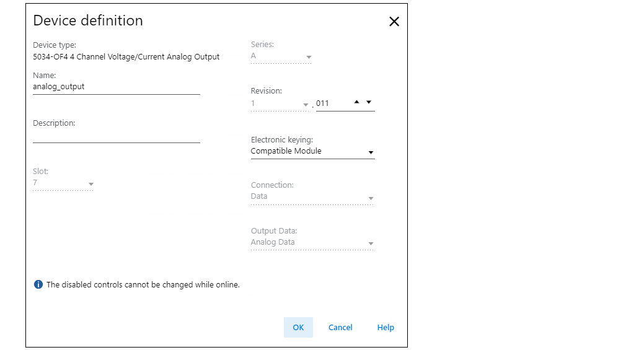The height and width of the screenshot is (350, 644).
Task: Expand the Output Data dropdown arrow
Action: pos(371,243)
